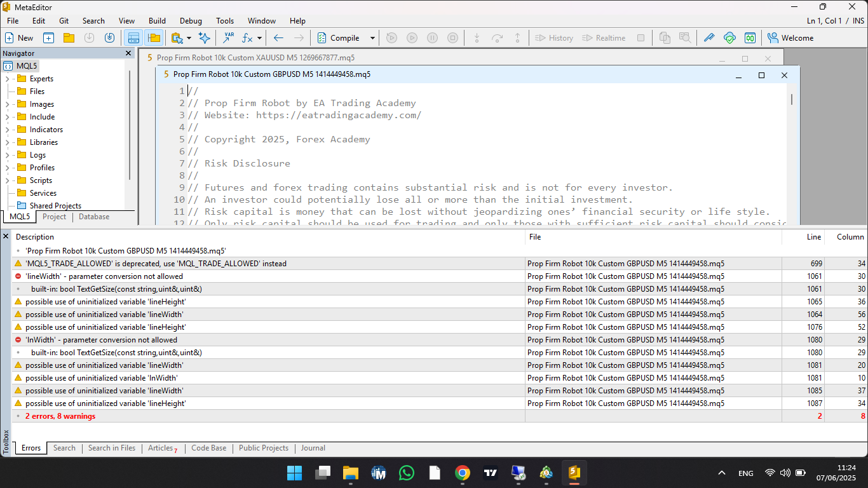Expand the Scripts folder arrow

7,180
